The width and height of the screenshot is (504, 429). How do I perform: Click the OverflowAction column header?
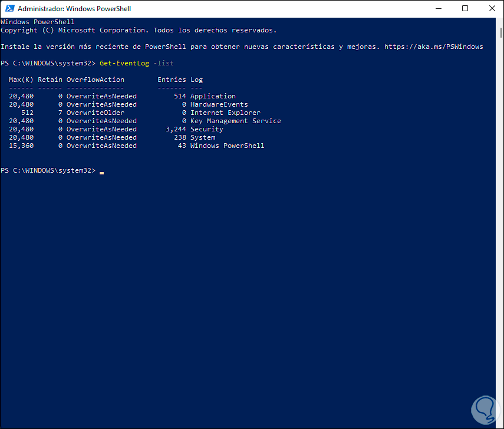coord(95,80)
